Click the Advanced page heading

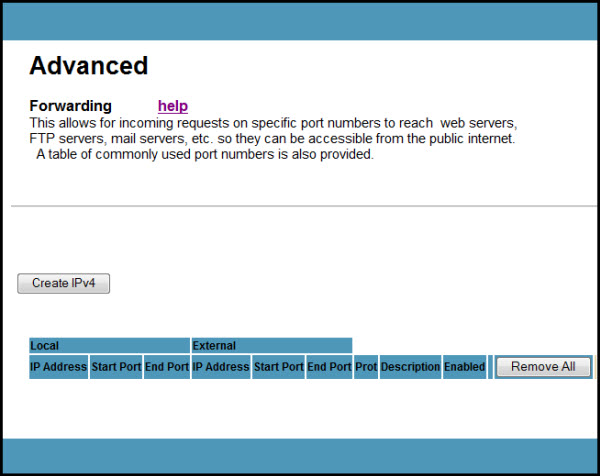tap(89, 66)
